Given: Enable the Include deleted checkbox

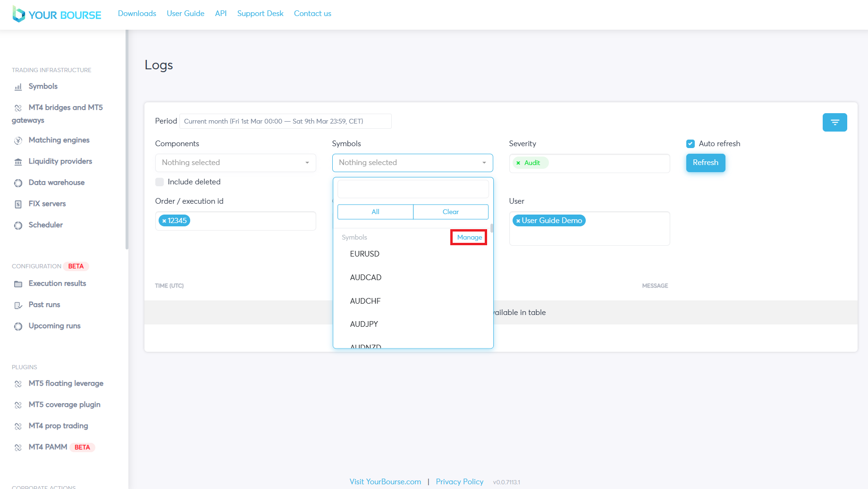Looking at the screenshot, I should (160, 182).
